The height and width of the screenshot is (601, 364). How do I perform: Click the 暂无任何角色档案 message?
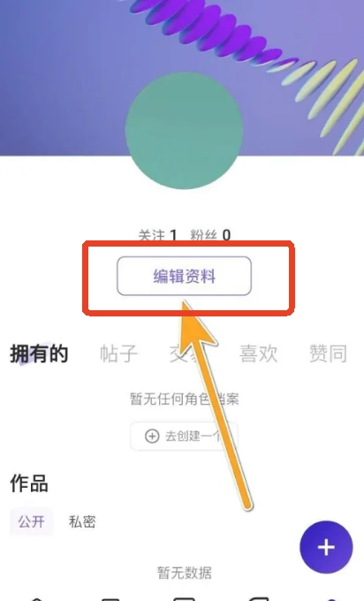[185, 399]
